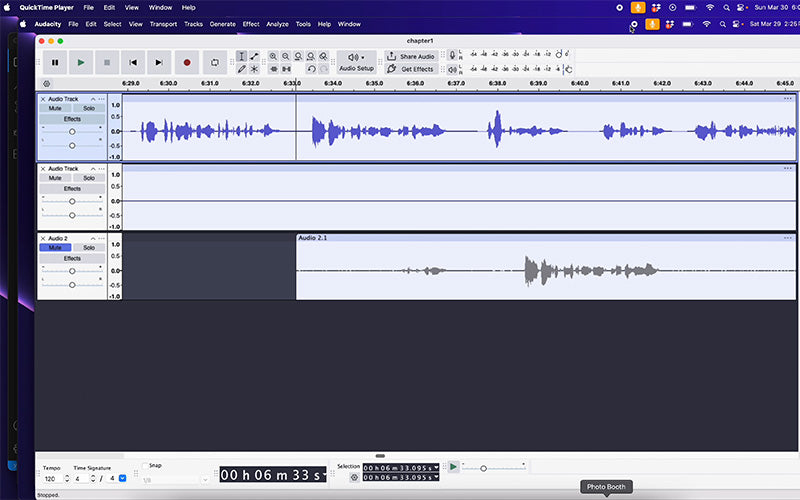Open the time signature denominator dropdown
Image resolution: width=800 pixels, height=500 pixels.
pyautogui.click(x=123, y=479)
